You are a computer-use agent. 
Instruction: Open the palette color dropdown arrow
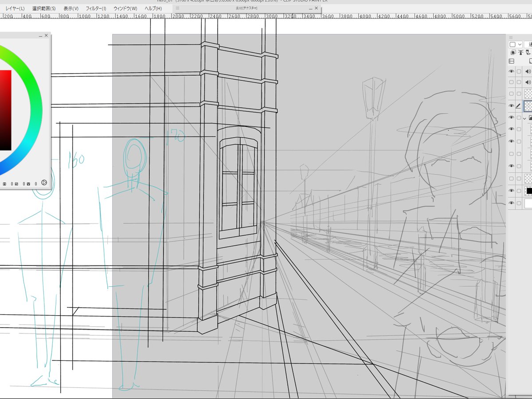pos(520,44)
